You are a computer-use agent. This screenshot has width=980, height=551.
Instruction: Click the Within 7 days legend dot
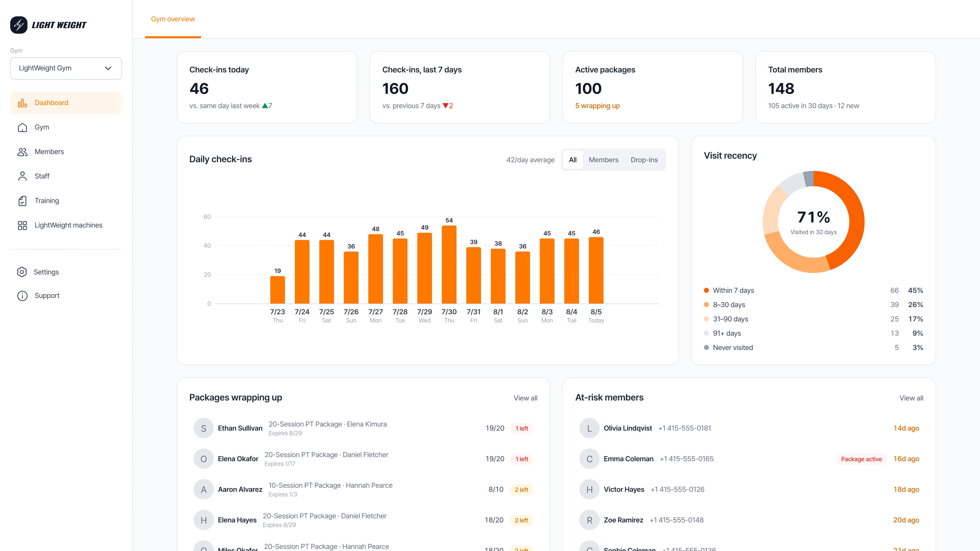(706, 290)
